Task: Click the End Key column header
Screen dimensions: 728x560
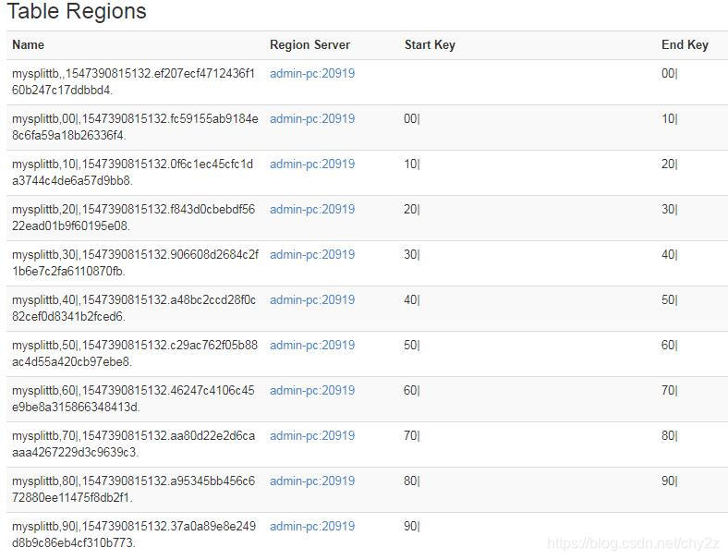Action: tap(685, 44)
